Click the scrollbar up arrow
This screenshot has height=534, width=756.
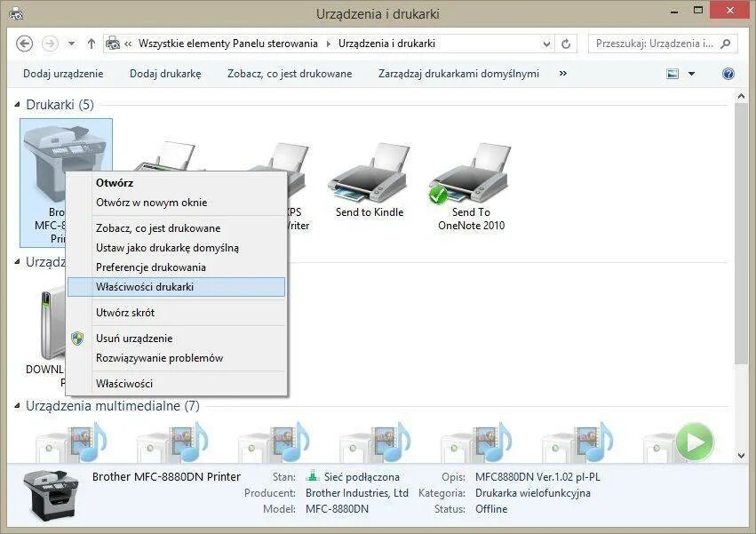click(x=741, y=97)
